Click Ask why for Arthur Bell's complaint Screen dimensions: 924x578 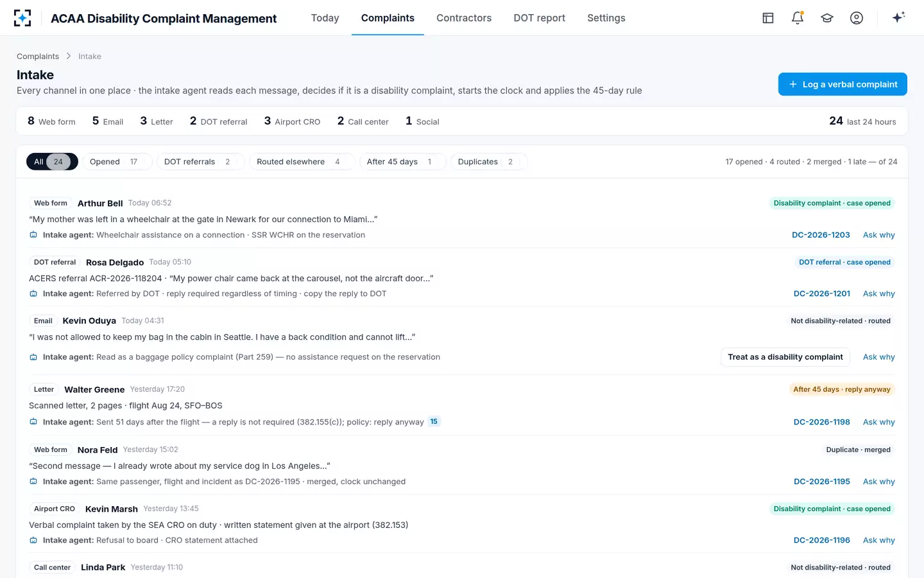click(879, 235)
